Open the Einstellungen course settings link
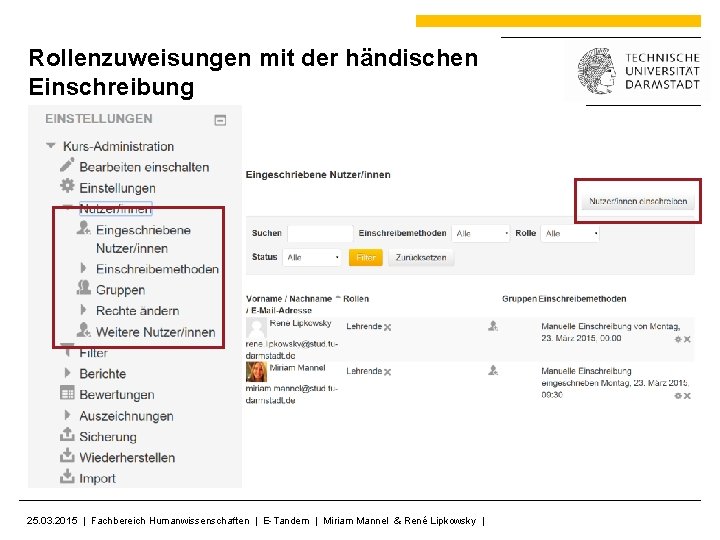This screenshot has width=720, height=540. pos(118,188)
